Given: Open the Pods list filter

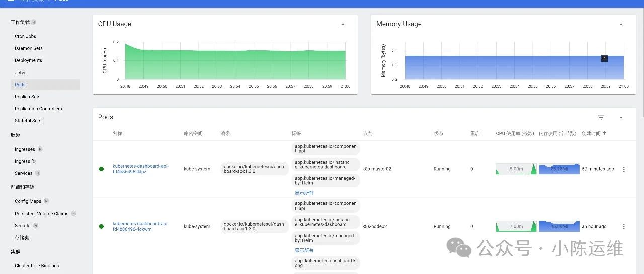Looking at the screenshot, I should pyautogui.click(x=601, y=117).
